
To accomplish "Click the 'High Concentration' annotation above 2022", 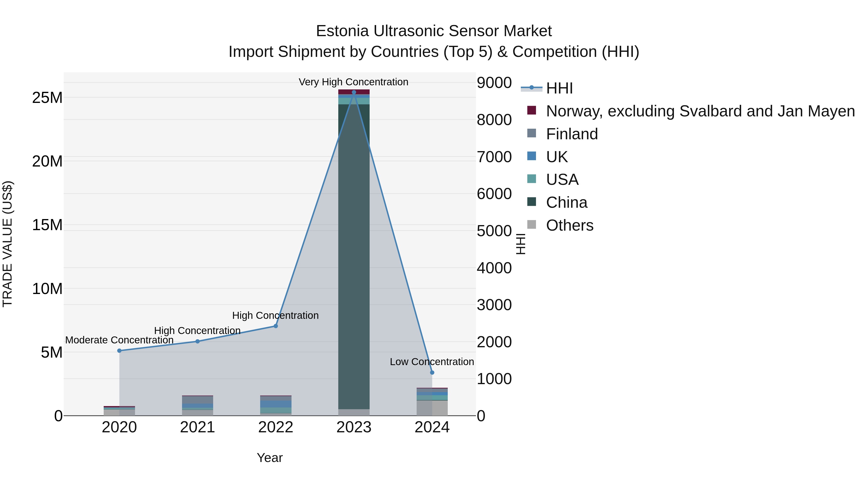I will click(x=275, y=315).
